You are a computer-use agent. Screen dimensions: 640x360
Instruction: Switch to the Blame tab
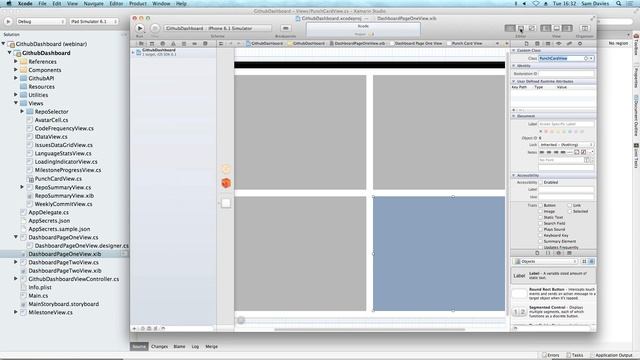[179, 347]
